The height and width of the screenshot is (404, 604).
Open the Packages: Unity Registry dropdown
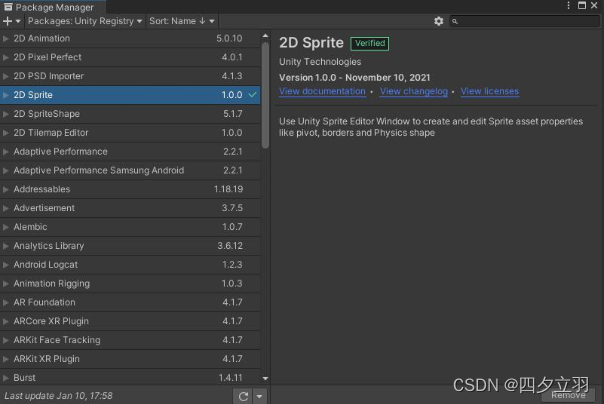85,21
